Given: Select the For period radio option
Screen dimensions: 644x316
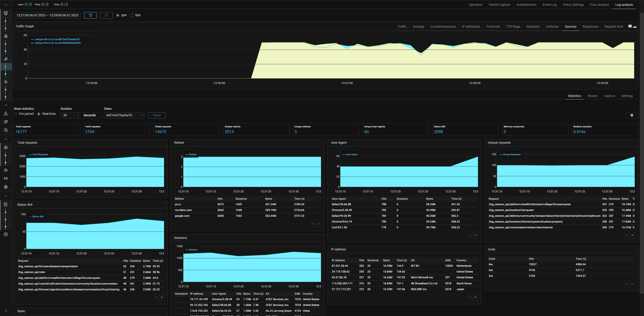Looking at the screenshot, I should (x=16, y=114).
